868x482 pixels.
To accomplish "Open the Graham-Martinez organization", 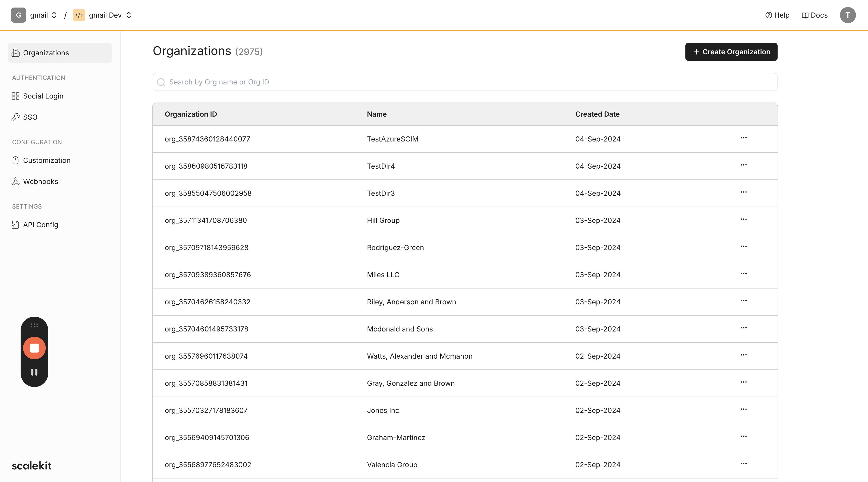I will pos(396,438).
